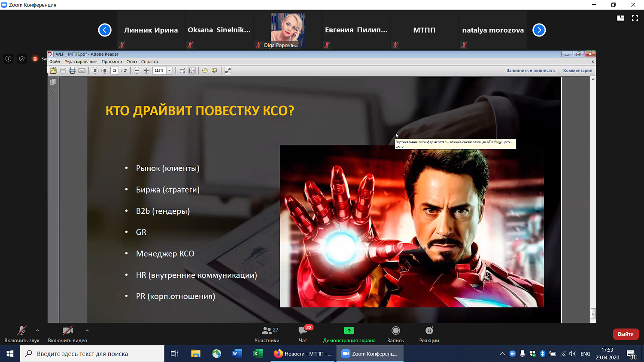Expand audio options arrow
This screenshot has width=644, height=362.
click(x=37, y=331)
